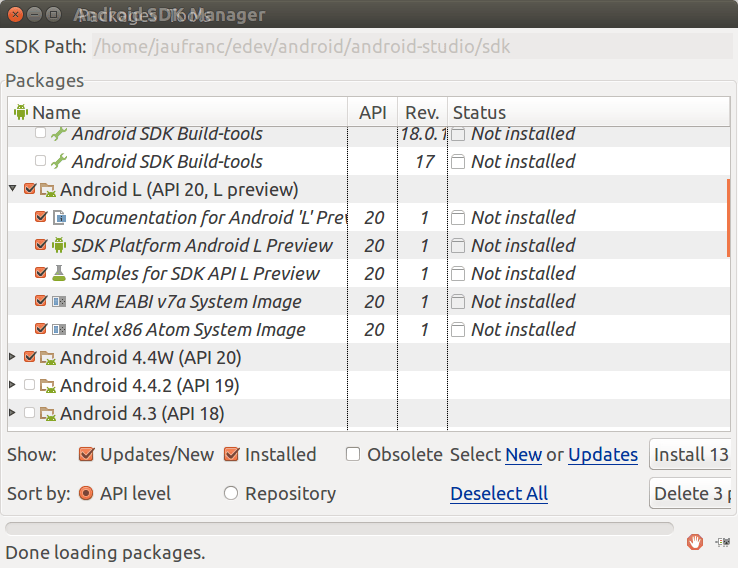Screen dimensions: 738x568
Task: Click status icon for Intel x86 Not installed
Action: [458, 329]
